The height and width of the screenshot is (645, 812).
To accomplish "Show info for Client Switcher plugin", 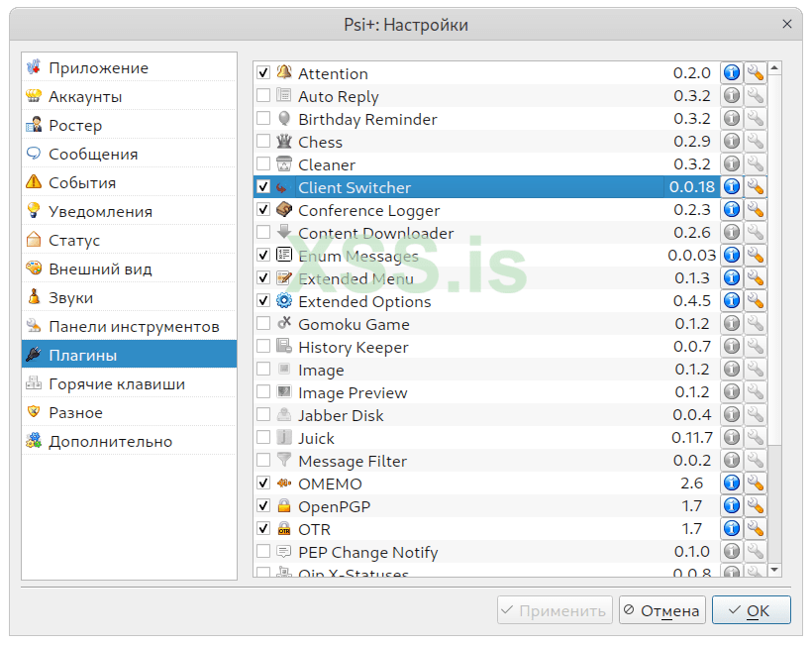I will click(731, 187).
